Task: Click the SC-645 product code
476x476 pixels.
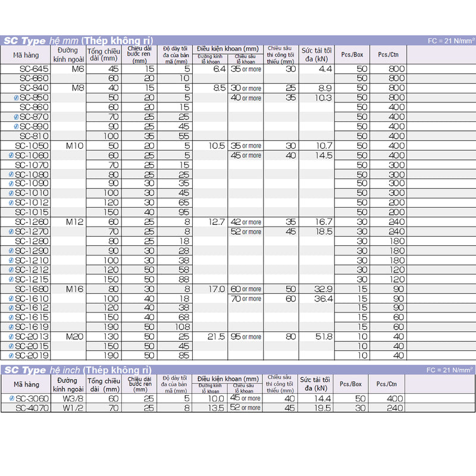Action: [33, 69]
